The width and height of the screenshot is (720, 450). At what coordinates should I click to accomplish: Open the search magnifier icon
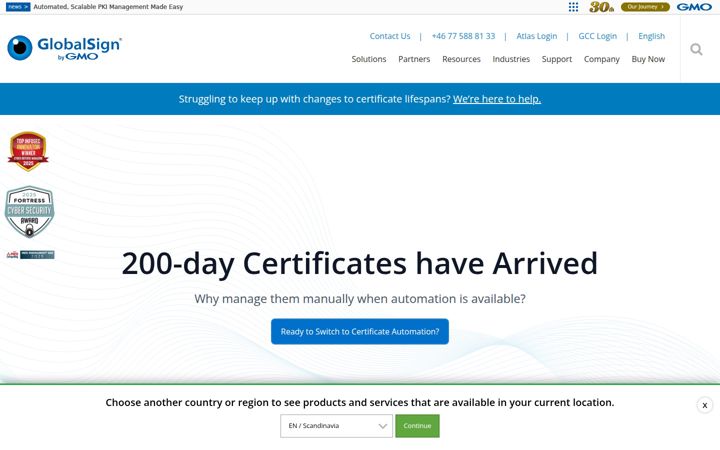696,49
